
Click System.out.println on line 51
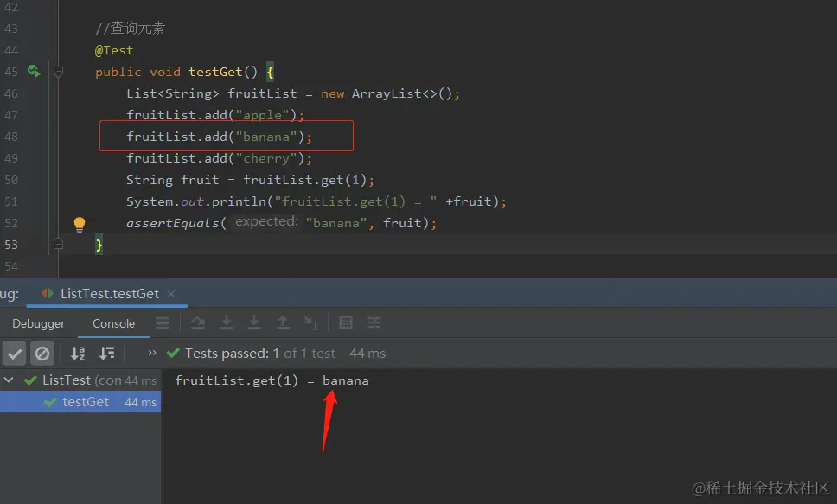click(x=196, y=201)
